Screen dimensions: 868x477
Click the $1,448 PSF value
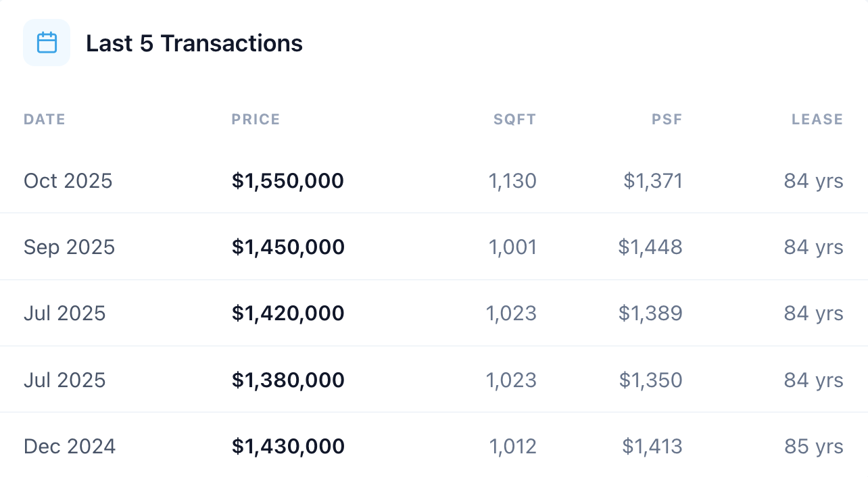[x=650, y=247]
